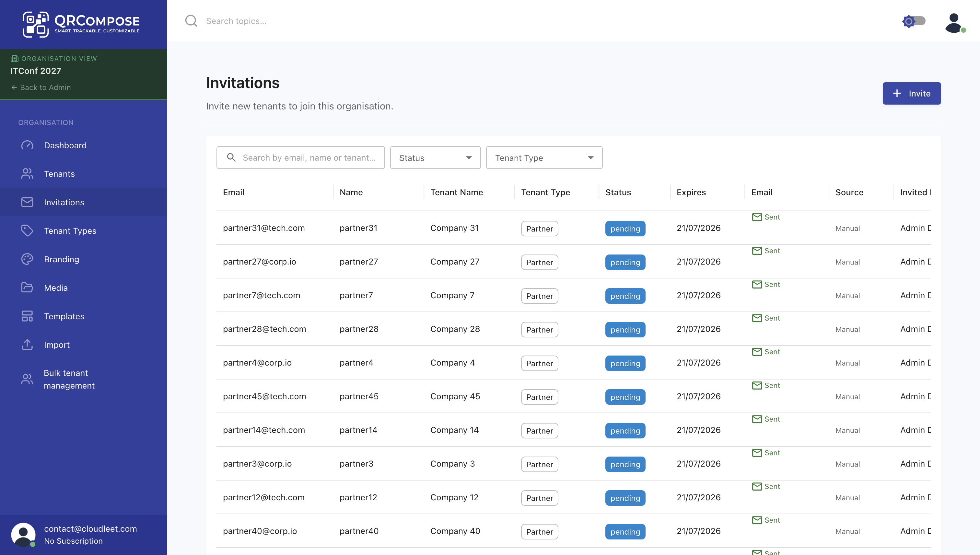Screen dimensions: 980x555
Task: Click the Tenant Types tag icon
Action: click(27, 231)
